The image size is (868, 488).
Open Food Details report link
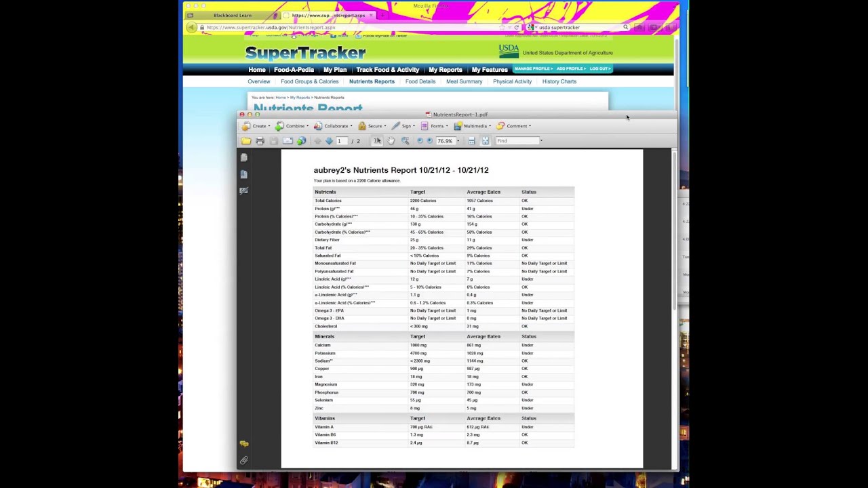tap(420, 81)
